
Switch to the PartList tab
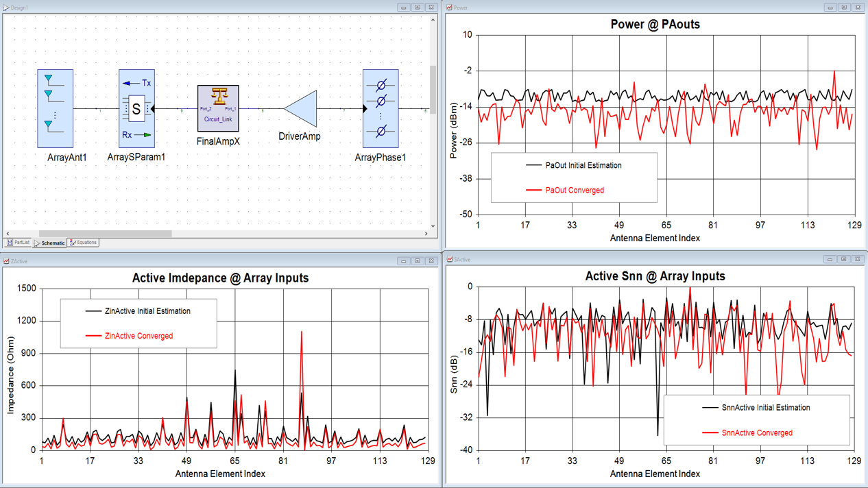[19, 243]
